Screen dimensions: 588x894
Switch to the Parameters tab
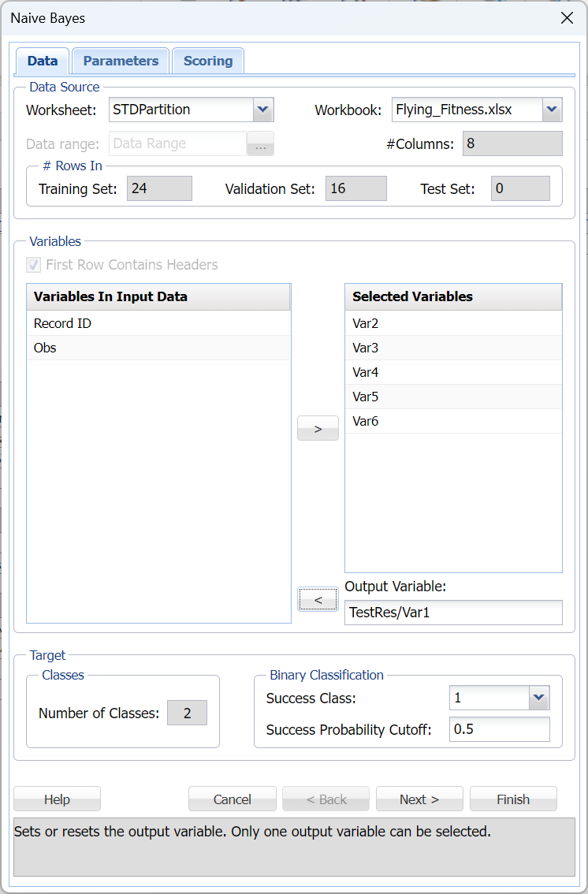121,61
